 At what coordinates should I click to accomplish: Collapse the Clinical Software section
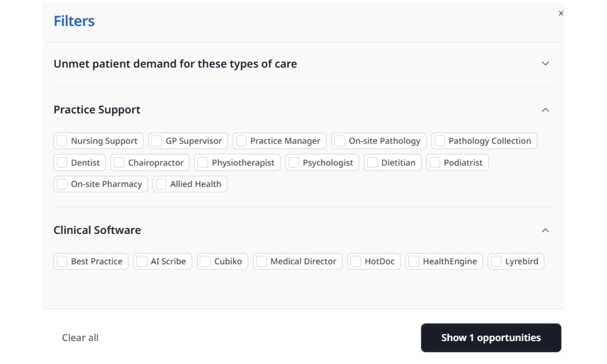(x=545, y=230)
